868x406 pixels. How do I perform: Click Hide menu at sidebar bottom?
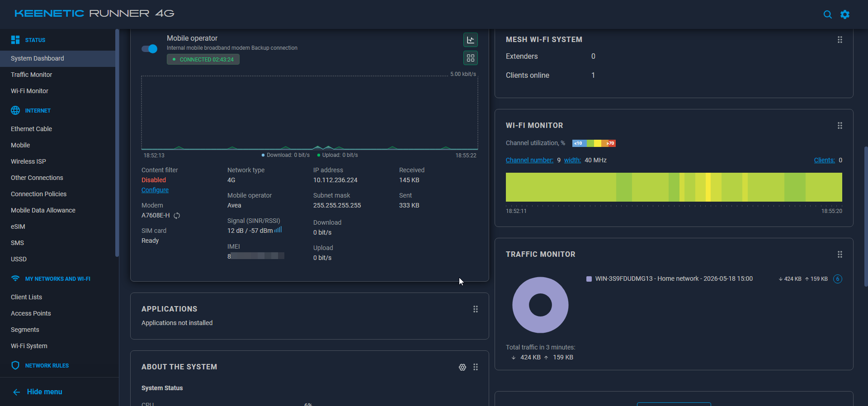point(44,392)
